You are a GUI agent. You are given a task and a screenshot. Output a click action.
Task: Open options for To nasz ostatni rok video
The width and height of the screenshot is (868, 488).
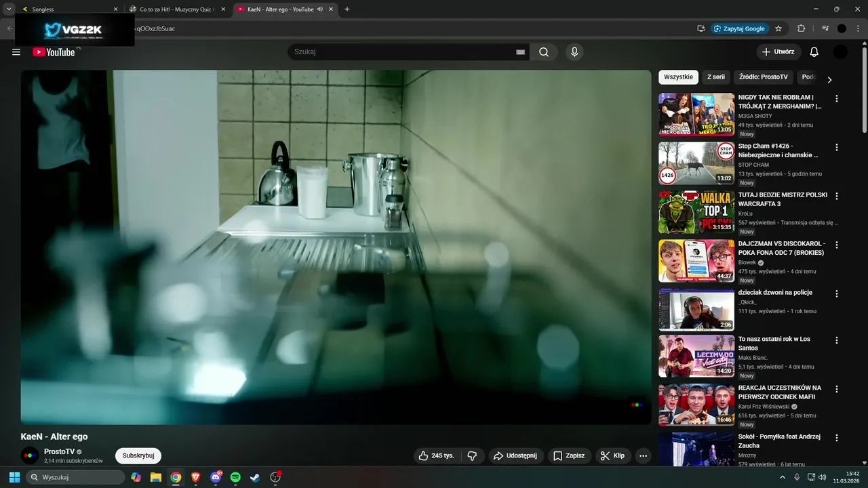coord(836,340)
